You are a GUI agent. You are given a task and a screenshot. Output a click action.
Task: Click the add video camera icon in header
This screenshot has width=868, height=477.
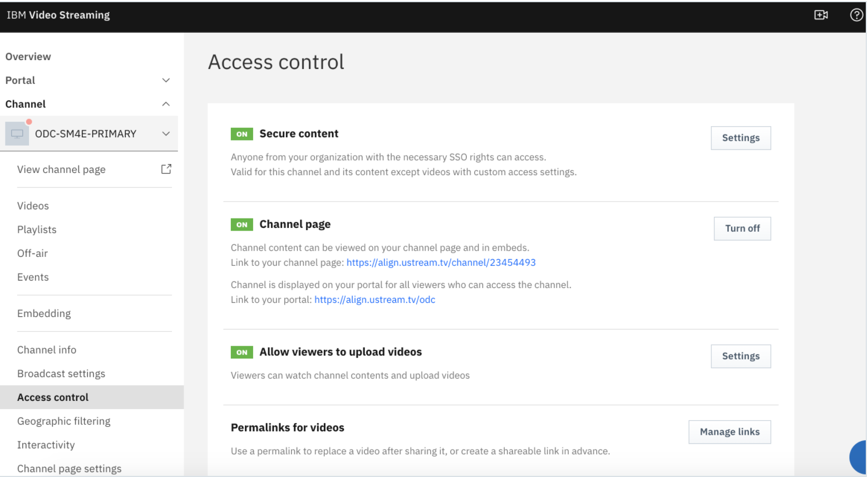tap(821, 15)
